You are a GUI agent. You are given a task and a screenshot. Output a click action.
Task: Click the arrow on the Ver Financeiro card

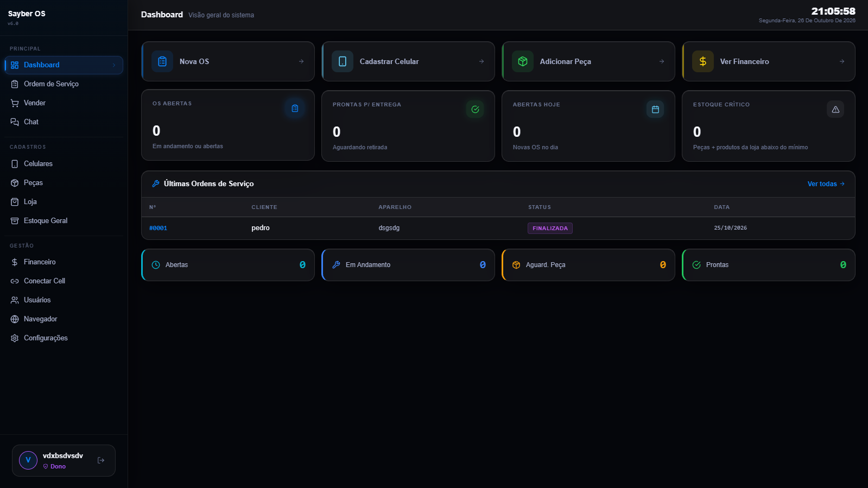[x=842, y=61]
